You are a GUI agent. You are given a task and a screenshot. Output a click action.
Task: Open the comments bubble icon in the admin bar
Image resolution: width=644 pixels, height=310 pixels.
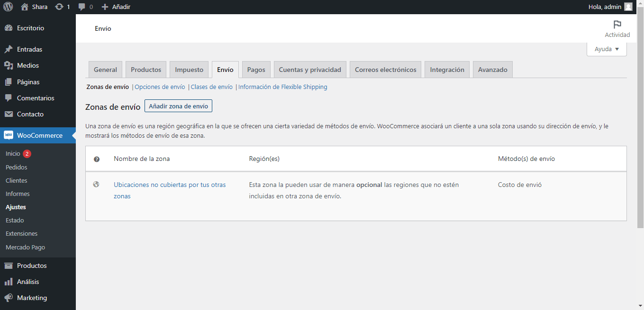point(82,7)
